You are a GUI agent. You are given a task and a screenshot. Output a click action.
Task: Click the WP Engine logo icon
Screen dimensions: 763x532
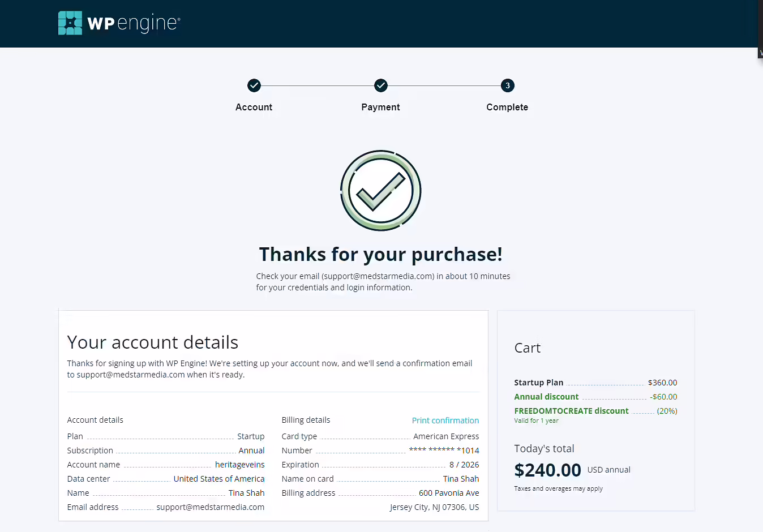(70, 23)
